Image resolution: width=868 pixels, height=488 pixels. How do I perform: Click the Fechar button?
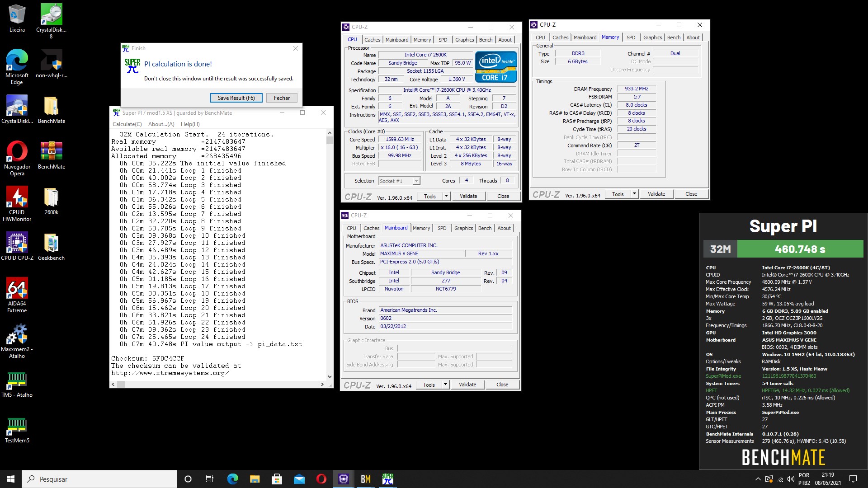(282, 98)
